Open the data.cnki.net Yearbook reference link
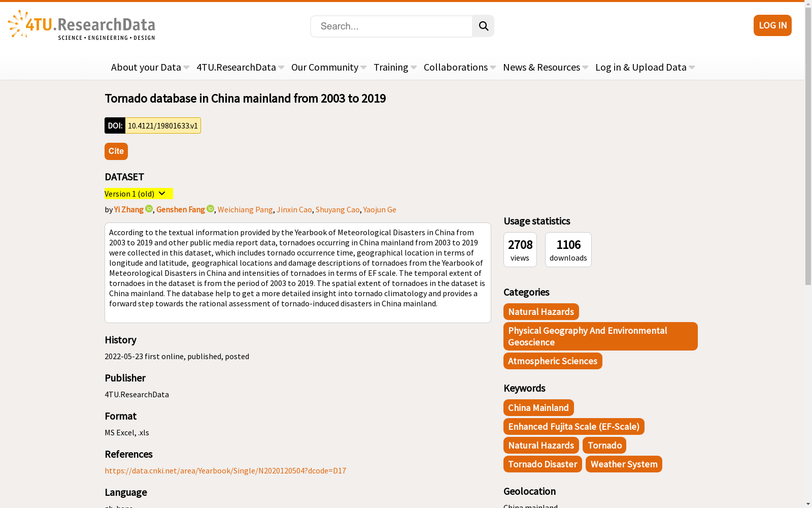The height and width of the screenshot is (508, 812). (225, 470)
